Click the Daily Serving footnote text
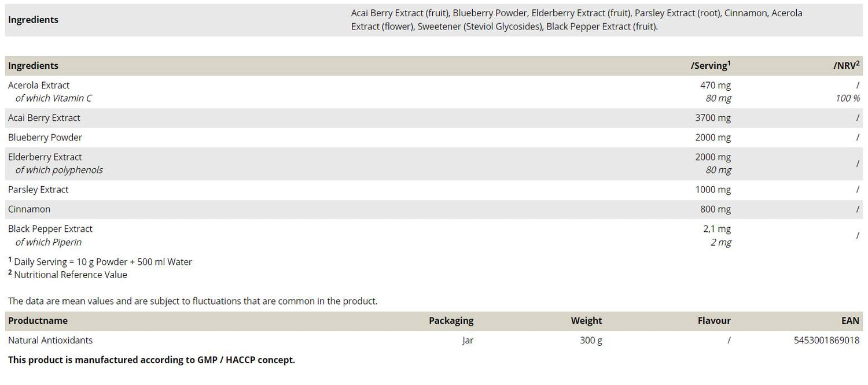Image resolution: width=868 pixels, height=385 pixels. (103, 262)
